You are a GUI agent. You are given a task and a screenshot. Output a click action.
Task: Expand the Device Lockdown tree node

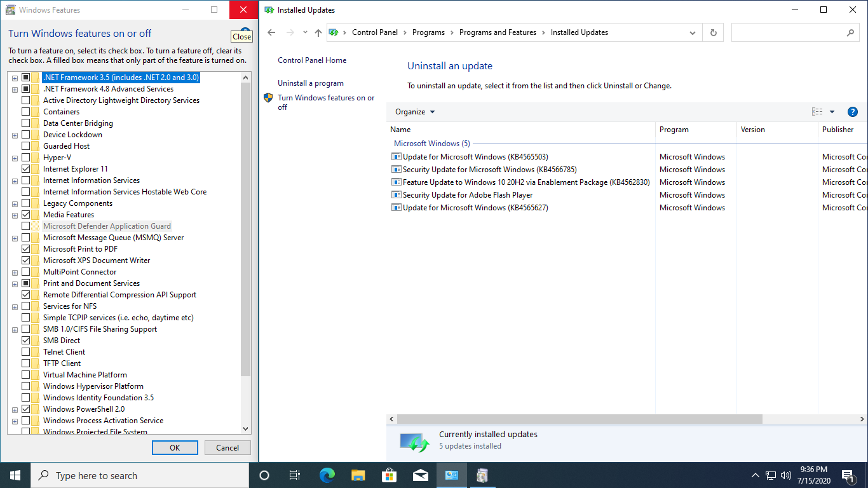15,135
